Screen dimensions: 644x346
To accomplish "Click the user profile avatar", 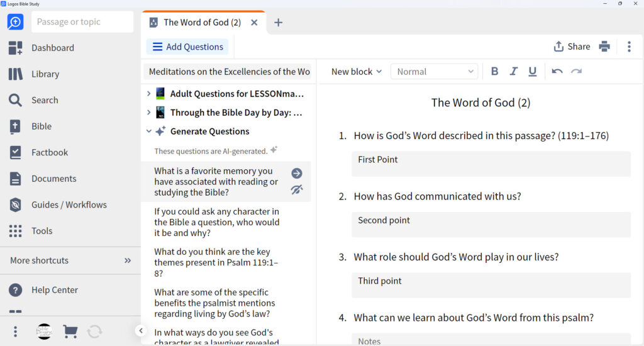I will [44, 331].
